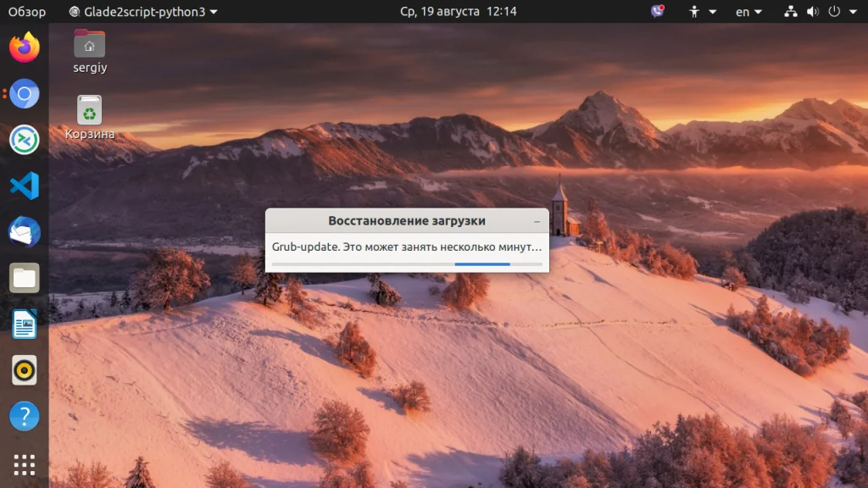Launch Chromium browser from the dock
This screenshot has width=868, height=488.
point(25,93)
